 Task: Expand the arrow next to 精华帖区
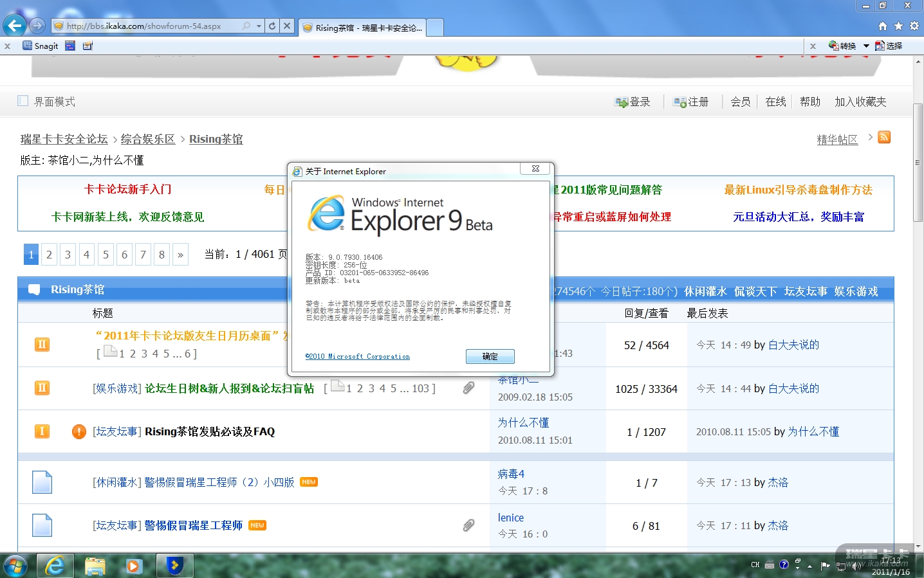click(871, 138)
